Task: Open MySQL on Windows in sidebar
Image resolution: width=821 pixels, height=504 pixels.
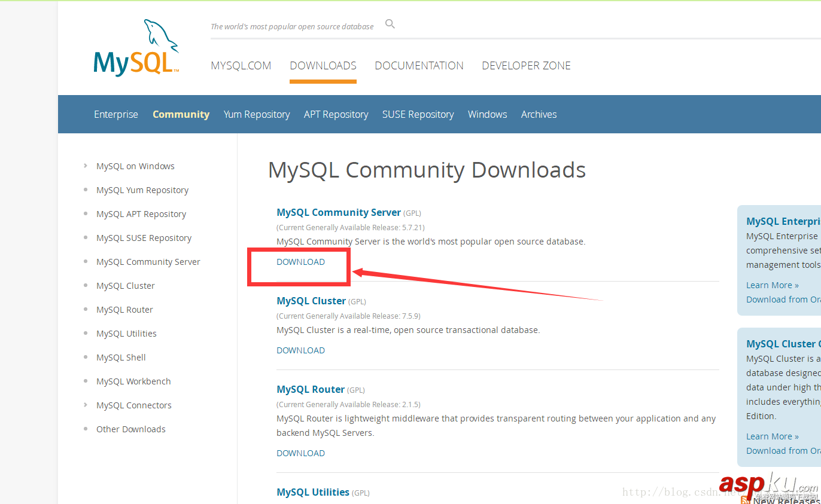Action: [x=135, y=166]
